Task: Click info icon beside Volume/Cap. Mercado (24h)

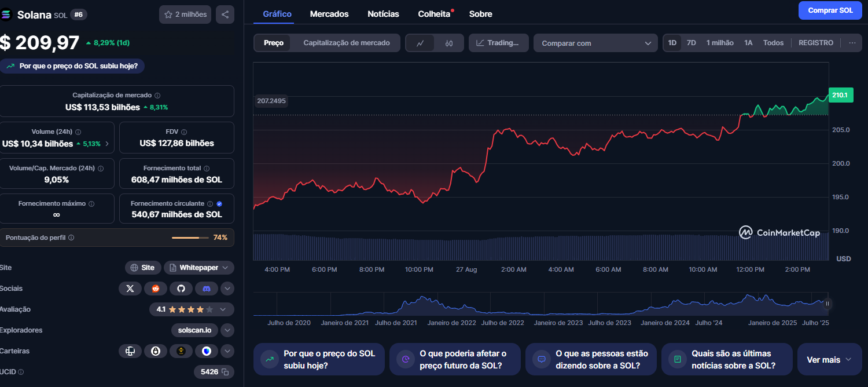Action: (101, 168)
